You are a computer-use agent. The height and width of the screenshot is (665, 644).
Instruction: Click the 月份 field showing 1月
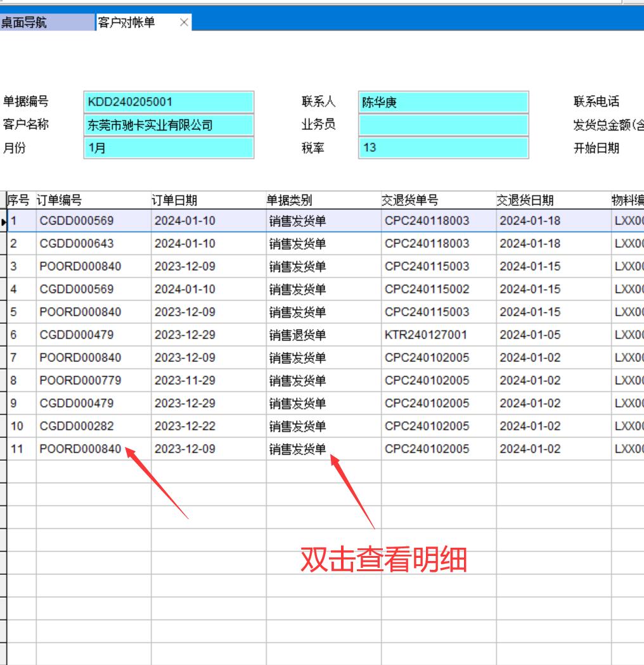(169, 148)
